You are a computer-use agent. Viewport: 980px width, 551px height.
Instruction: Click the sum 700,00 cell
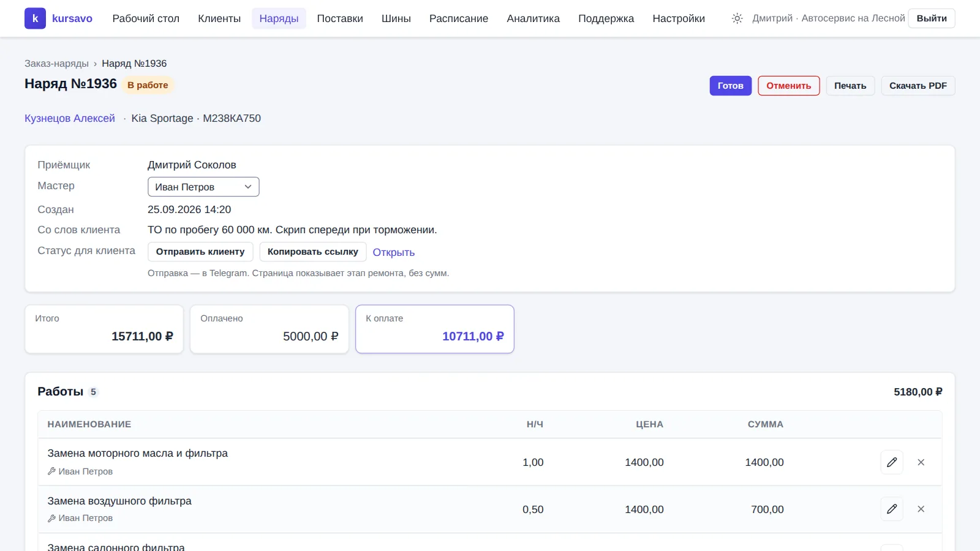[x=767, y=509]
